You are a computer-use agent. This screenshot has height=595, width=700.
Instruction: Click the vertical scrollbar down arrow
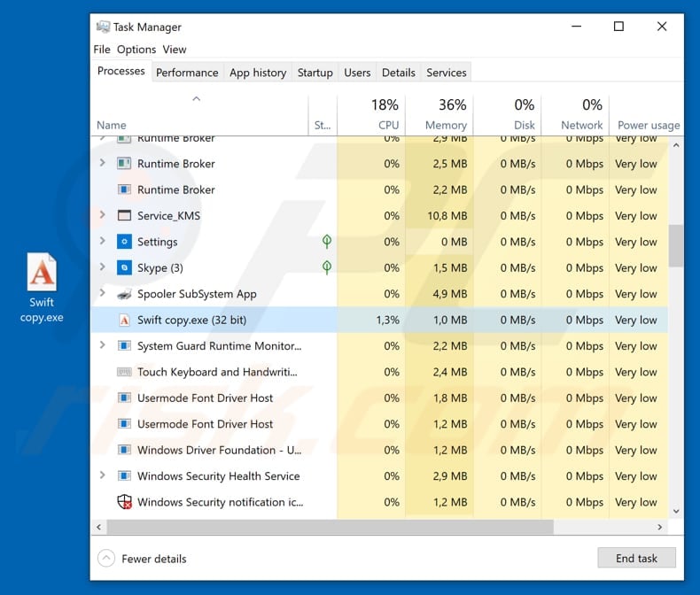click(x=676, y=511)
